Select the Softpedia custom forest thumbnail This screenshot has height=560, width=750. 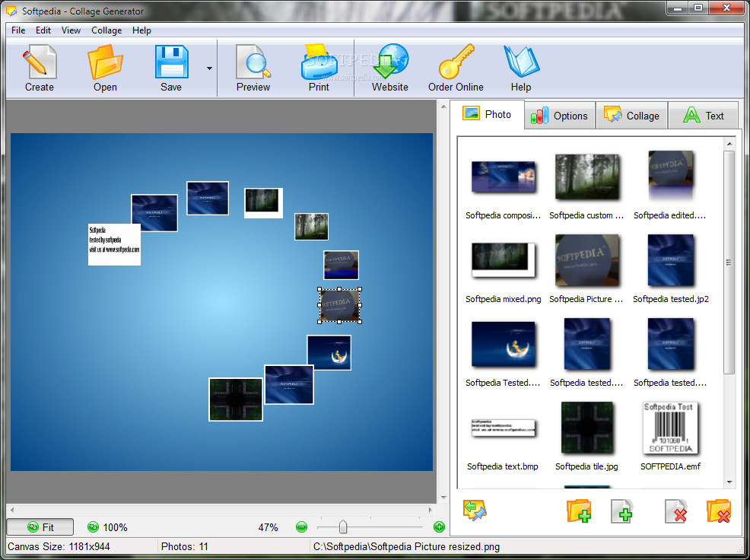587,177
